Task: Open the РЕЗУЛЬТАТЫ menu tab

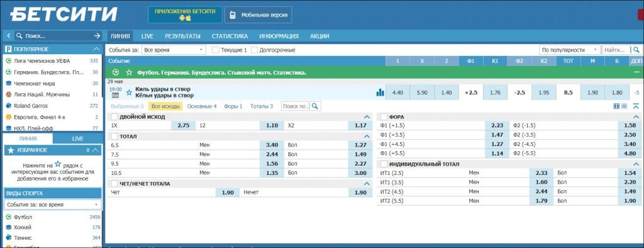Action: point(183,36)
